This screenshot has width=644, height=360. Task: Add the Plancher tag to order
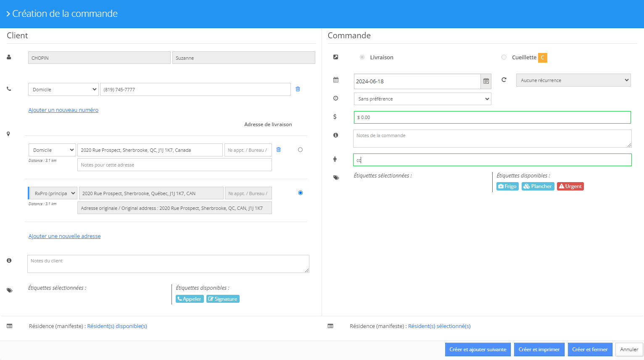coord(538,186)
